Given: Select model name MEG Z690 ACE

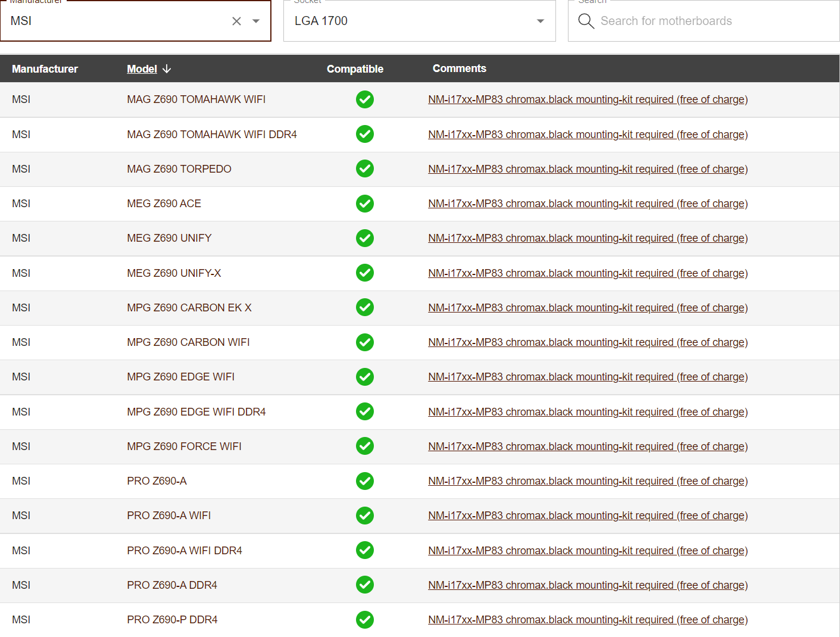Looking at the screenshot, I should pyautogui.click(x=164, y=204).
